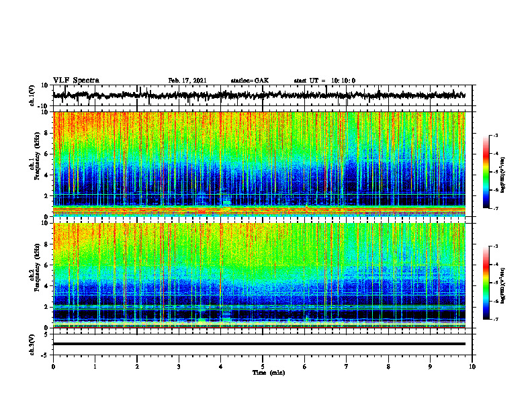The width and height of the screenshot is (532, 411).
Task: Click time axis tick label "7"
Action: click(347, 367)
